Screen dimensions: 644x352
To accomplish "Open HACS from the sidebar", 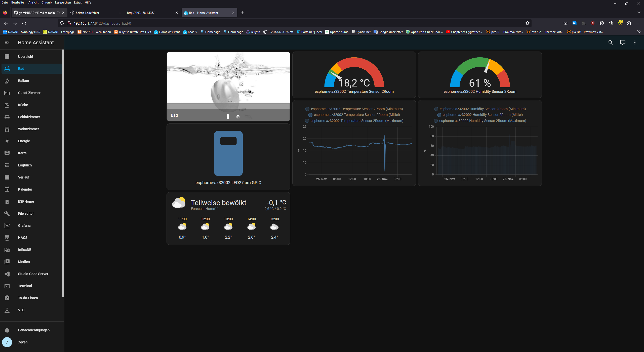I will [x=23, y=238].
